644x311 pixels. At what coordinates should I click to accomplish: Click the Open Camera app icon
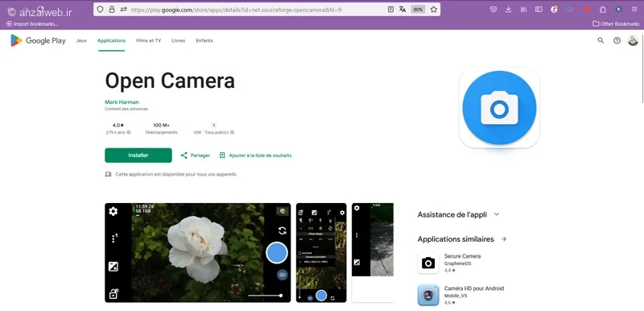[499, 108]
